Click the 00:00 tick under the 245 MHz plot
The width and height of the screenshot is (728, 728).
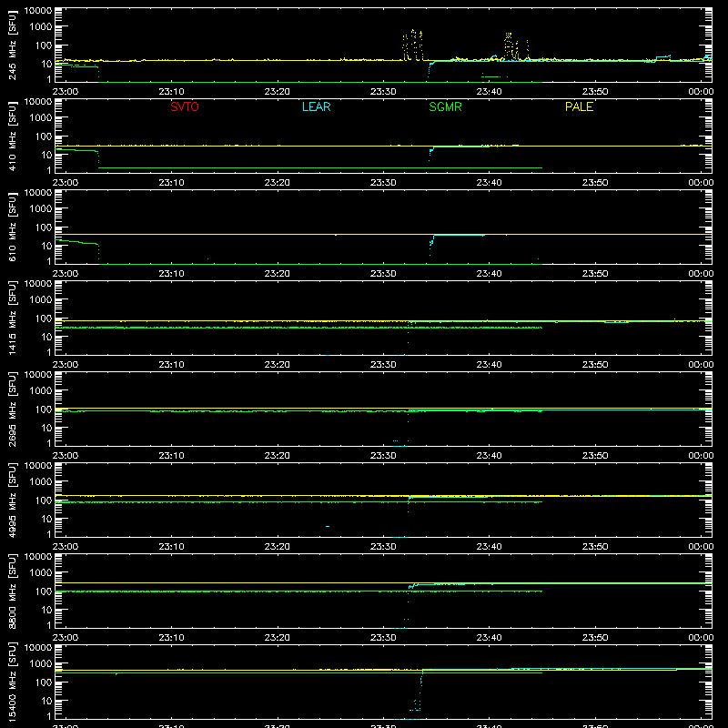coord(701,92)
